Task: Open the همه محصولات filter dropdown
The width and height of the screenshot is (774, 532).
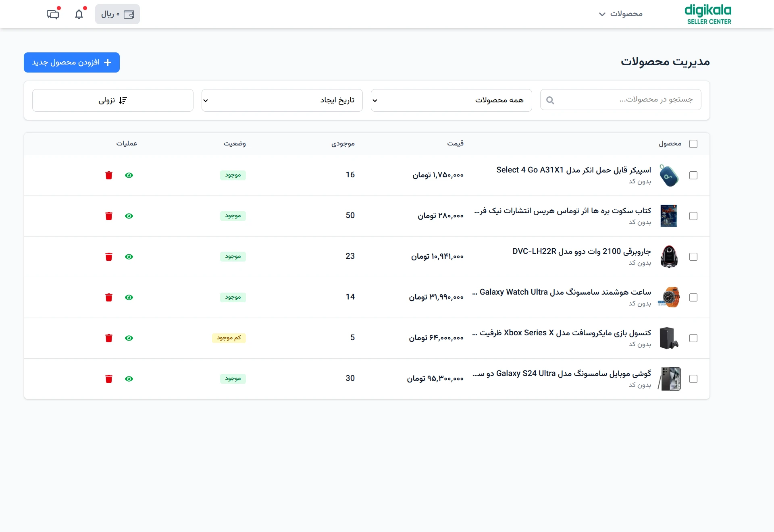Action: click(x=451, y=100)
